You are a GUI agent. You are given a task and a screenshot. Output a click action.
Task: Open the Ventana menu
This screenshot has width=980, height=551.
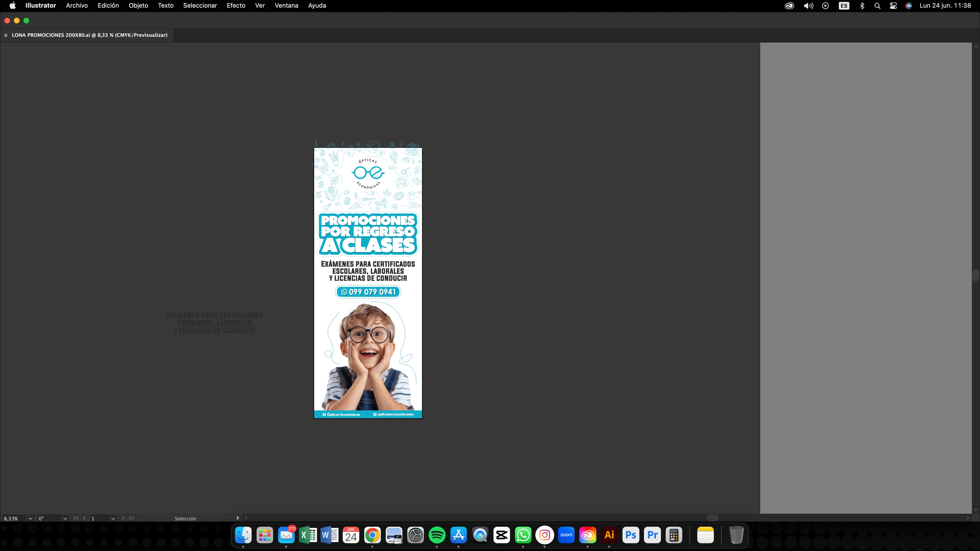(x=286, y=5)
